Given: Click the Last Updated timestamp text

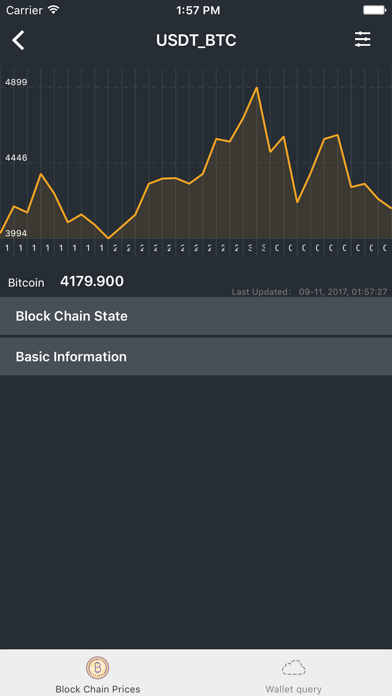Looking at the screenshot, I should pyautogui.click(x=309, y=292).
